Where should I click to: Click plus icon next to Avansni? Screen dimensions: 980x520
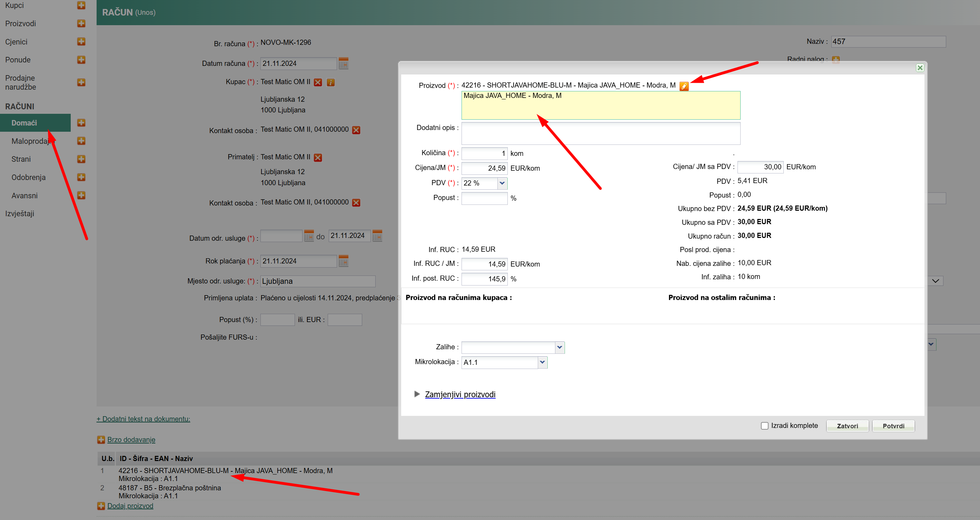point(81,196)
